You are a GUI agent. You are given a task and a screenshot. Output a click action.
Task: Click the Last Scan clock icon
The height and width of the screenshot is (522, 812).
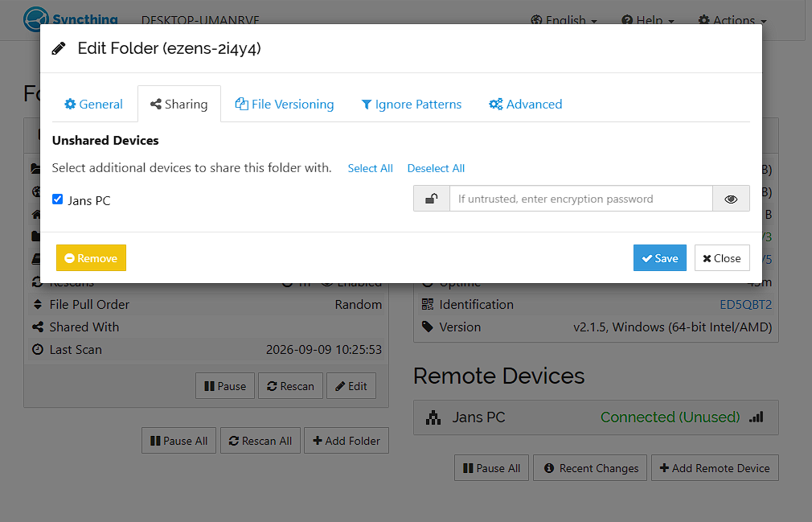pos(37,350)
